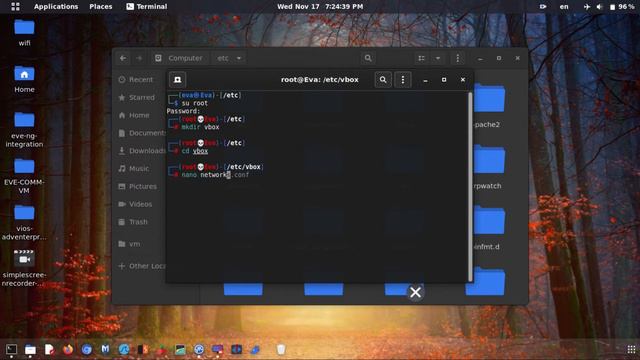Open the terminal's three-dot menu
This screenshot has height=360, width=640.
click(x=403, y=80)
